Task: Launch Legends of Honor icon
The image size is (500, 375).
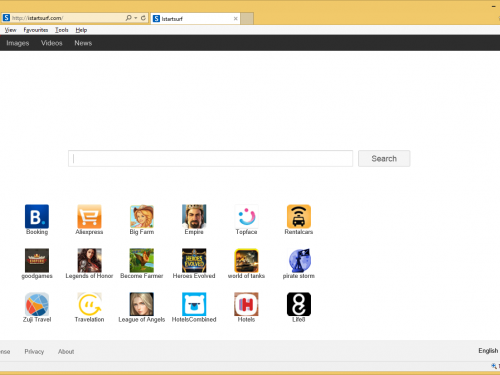Action: point(89,260)
